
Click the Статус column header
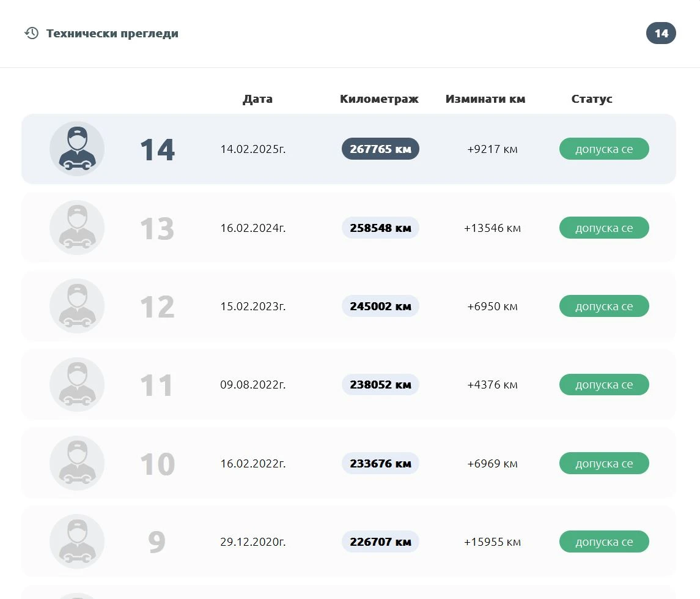592,99
